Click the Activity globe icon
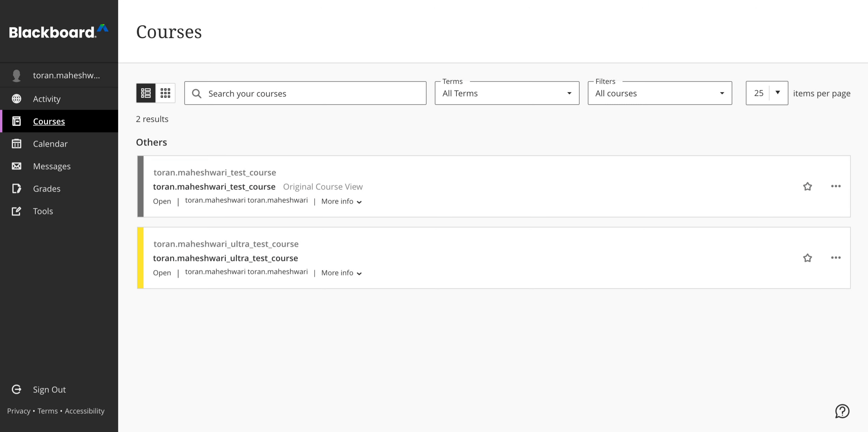 click(x=17, y=99)
